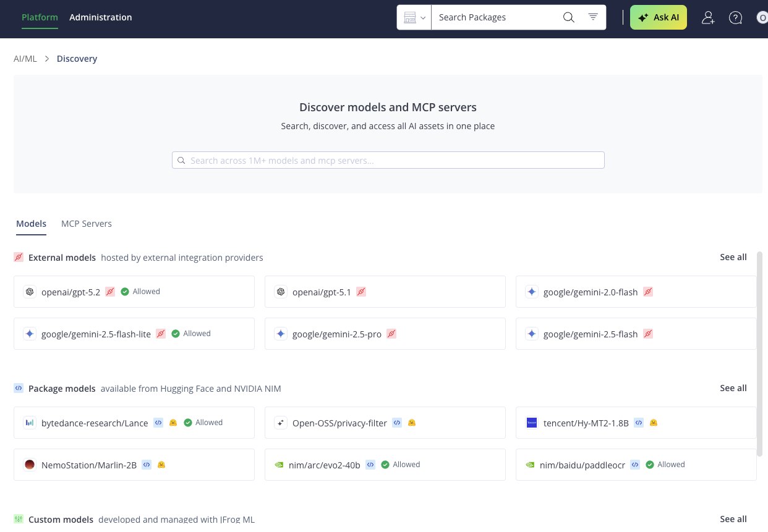
Task: See all Custom models
Action: [733, 519]
